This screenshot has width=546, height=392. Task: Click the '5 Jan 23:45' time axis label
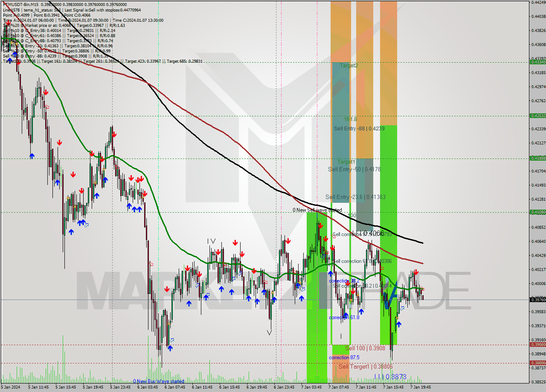click(x=121, y=387)
